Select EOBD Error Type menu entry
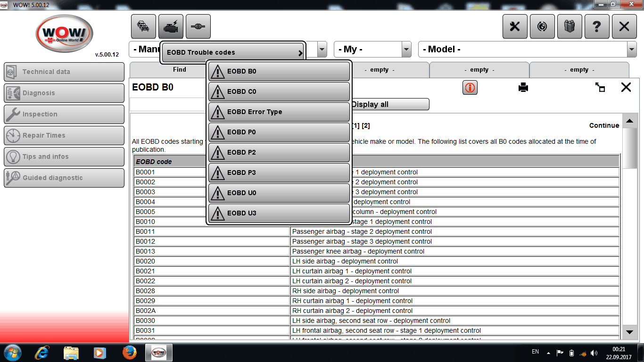The width and height of the screenshot is (644, 362). (279, 112)
